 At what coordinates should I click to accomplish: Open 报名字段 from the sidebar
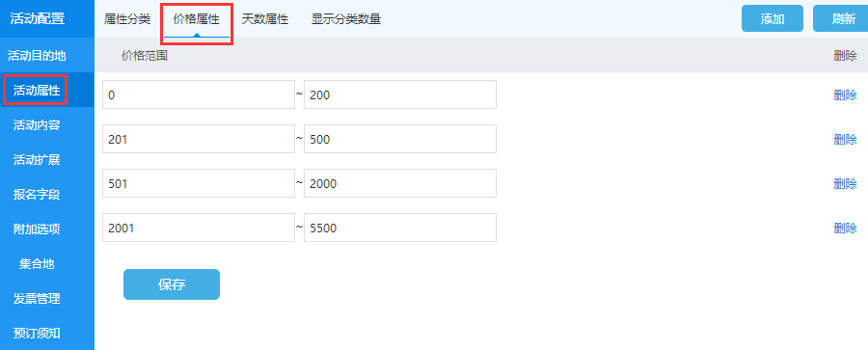pyautogui.click(x=37, y=195)
